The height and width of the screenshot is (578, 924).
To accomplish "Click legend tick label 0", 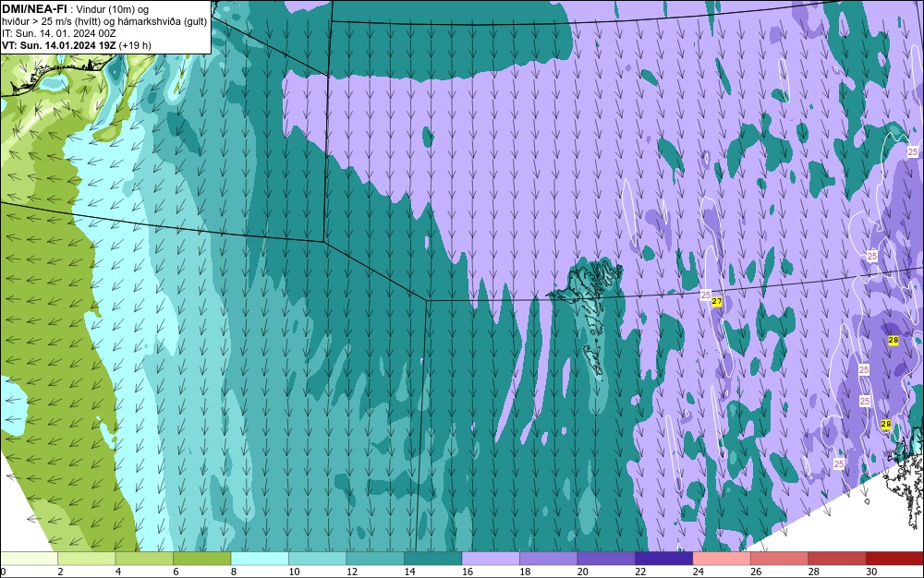I will pyautogui.click(x=3, y=572).
